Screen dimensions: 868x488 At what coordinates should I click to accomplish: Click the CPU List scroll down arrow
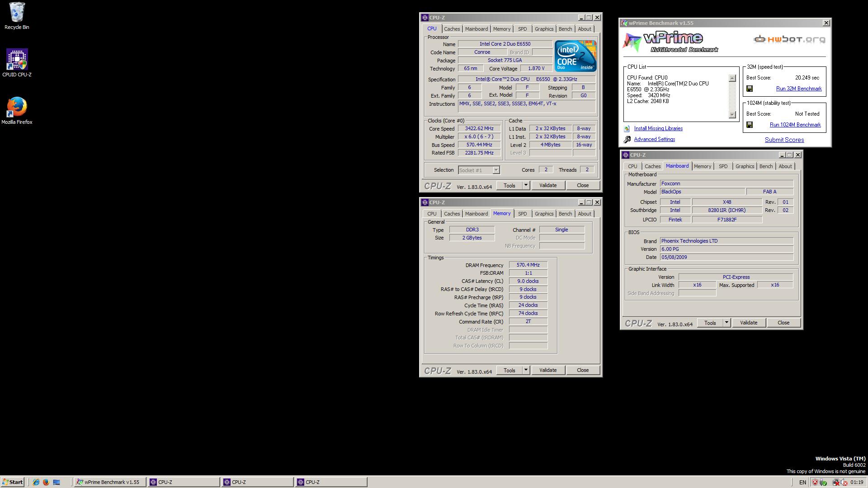coord(732,115)
